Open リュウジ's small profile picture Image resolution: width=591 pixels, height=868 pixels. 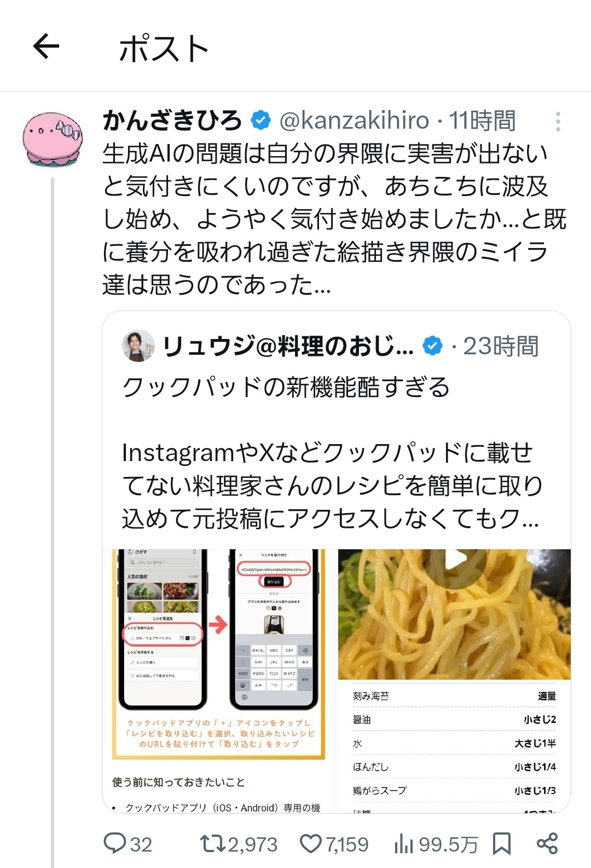point(138,346)
